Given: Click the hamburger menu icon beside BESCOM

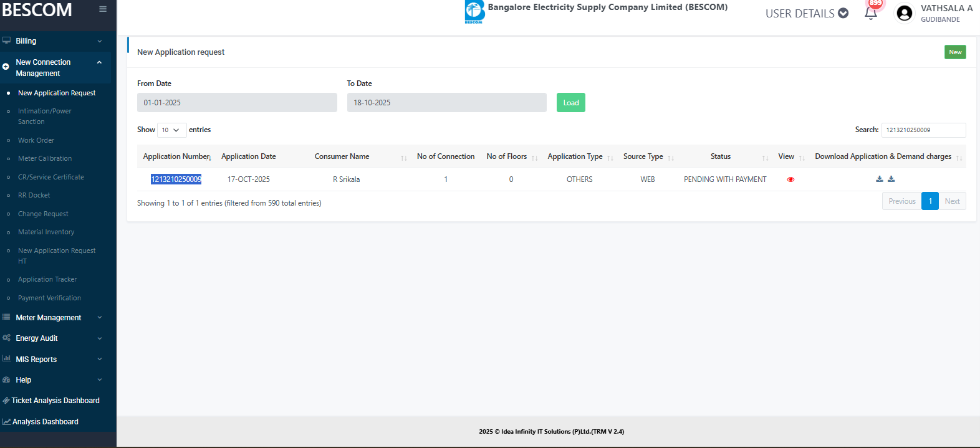Looking at the screenshot, I should [x=103, y=9].
